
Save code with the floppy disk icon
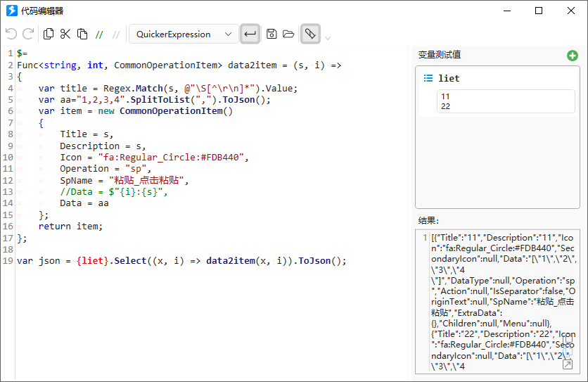(271, 34)
